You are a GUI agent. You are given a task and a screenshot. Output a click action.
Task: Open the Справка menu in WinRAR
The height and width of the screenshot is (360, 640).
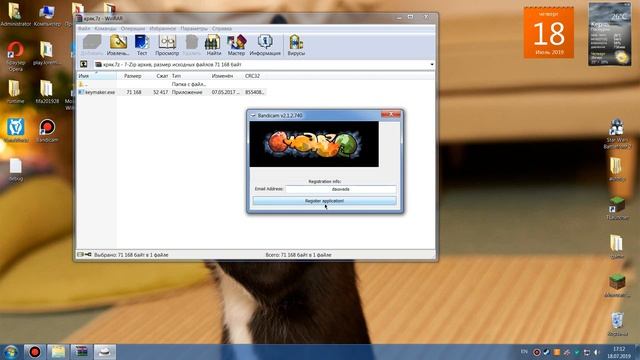pyautogui.click(x=222, y=29)
